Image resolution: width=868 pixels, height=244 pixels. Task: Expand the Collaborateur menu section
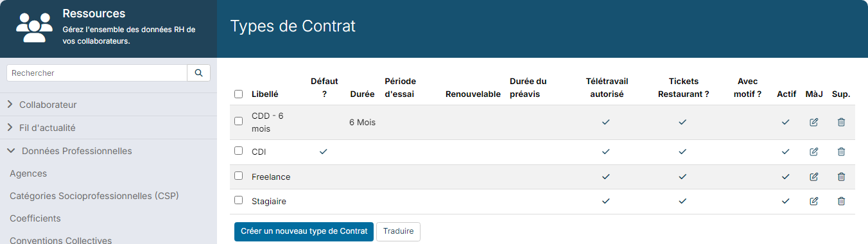(x=108, y=105)
